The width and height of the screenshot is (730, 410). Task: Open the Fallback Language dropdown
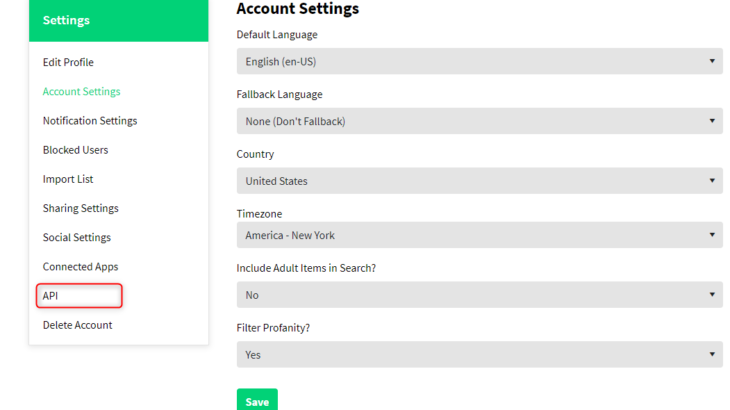pyautogui.click(x=479, y=121)
